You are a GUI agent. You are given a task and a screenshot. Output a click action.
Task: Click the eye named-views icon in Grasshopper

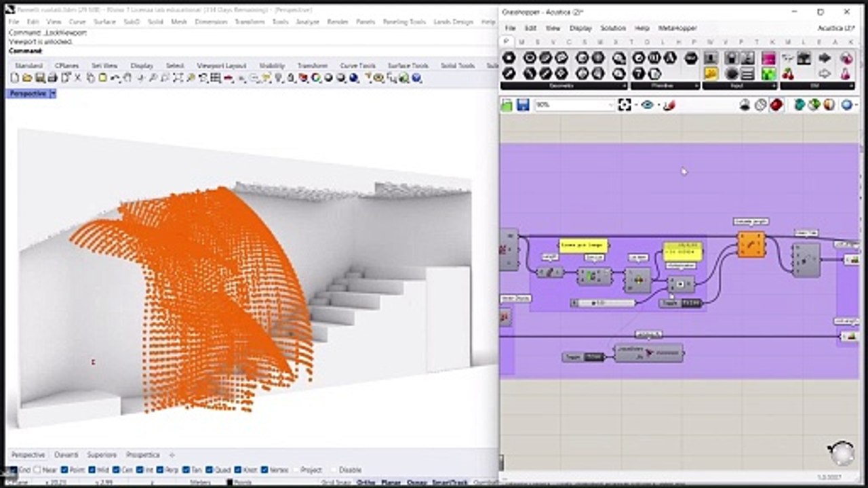(647, 105)
